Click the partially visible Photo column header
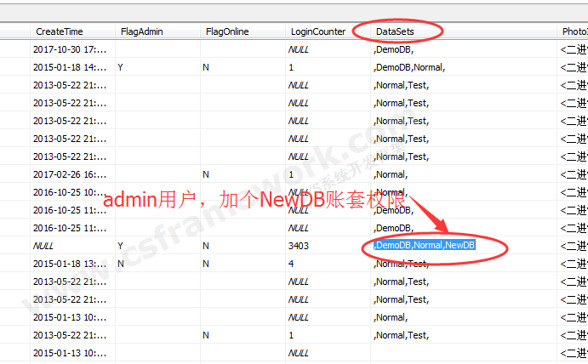Screen dimensions: 588x364 pyautogui.click(x=573, y=31)
